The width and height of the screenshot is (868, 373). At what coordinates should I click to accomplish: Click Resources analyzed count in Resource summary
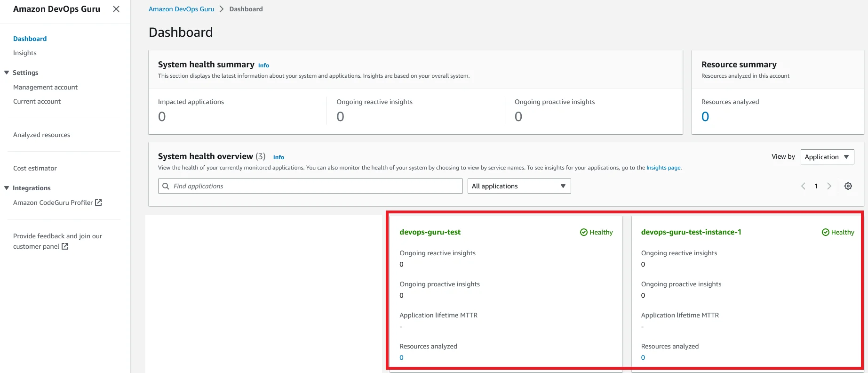(705, 116)
